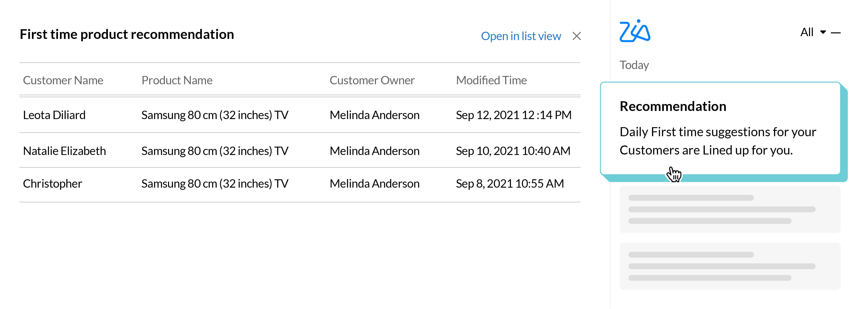Click the Zia assistant logo icon
The image size is (868, 309).
coord(634,31)
